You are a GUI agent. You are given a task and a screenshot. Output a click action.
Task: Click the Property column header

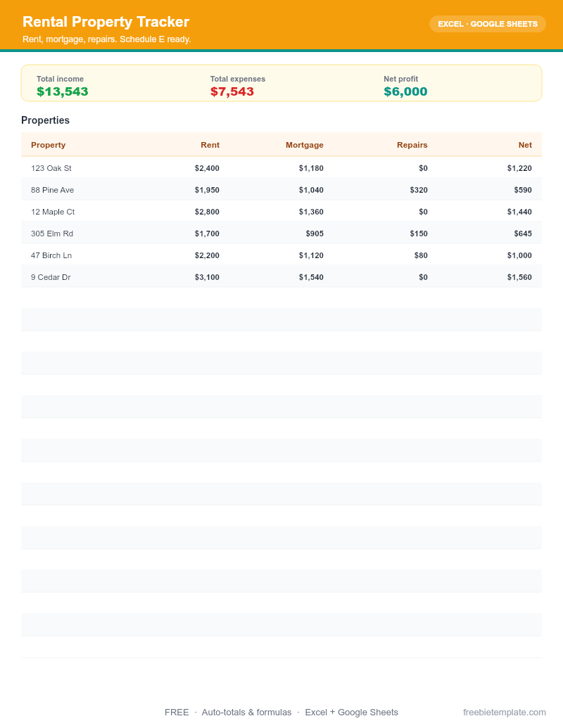click(49, 145)
